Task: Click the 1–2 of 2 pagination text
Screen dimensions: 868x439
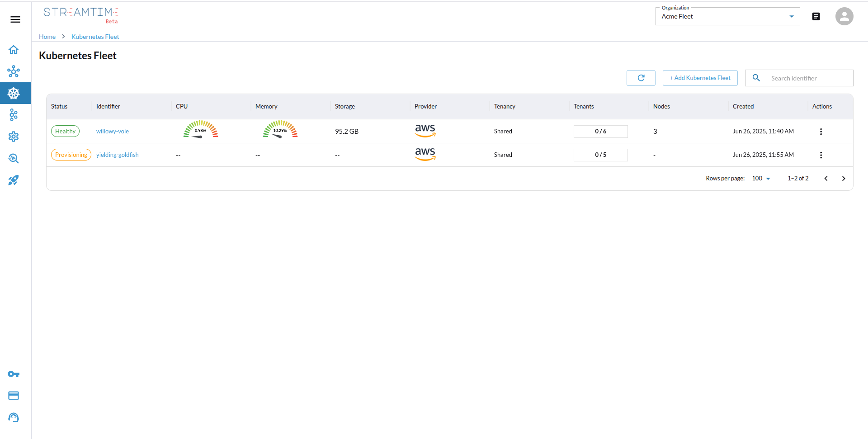Action: point(798,179)
